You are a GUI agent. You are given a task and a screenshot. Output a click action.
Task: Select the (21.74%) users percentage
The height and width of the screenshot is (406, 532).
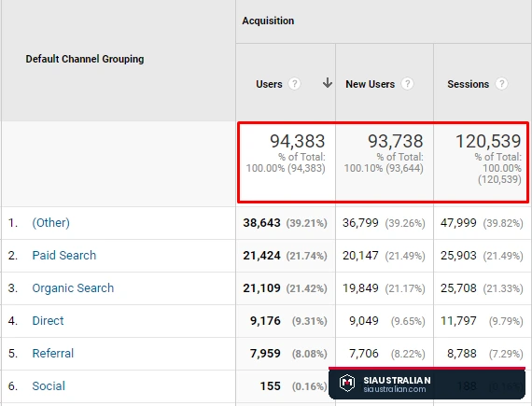pyautogui.click(x=307, y=256)
